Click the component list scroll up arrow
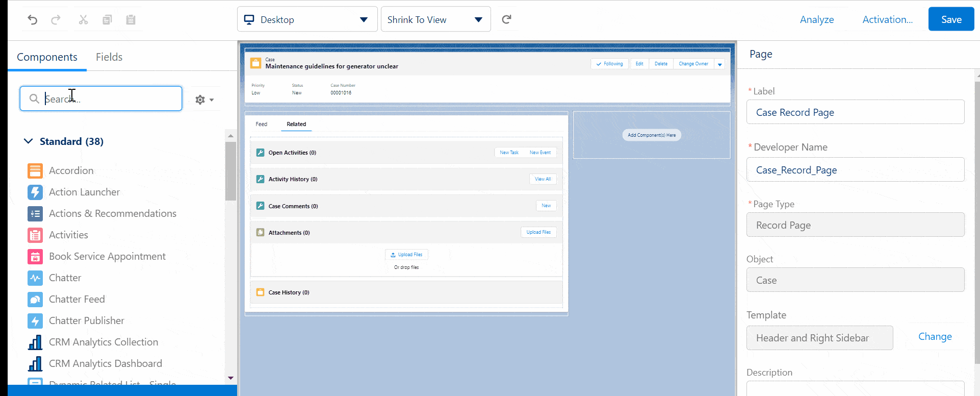This screenshot has width=980, height=396. [x=230, y=136]
